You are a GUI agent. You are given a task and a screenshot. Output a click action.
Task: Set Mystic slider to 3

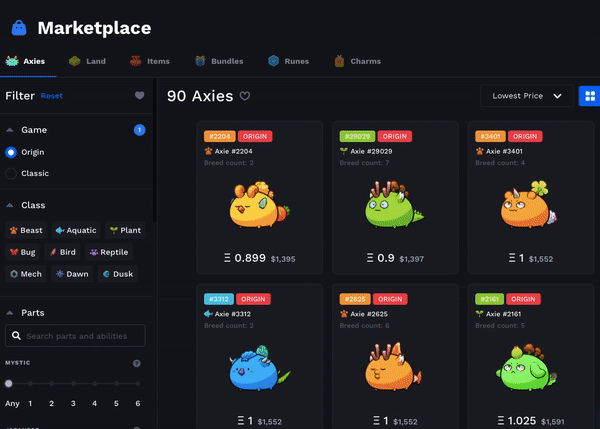73,383
